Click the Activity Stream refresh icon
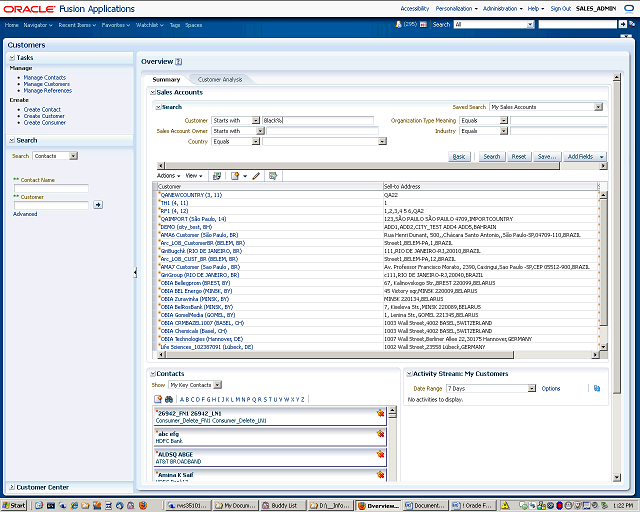Image resolution: width=640 pixels, height=512 pixels. coord(596,388)
